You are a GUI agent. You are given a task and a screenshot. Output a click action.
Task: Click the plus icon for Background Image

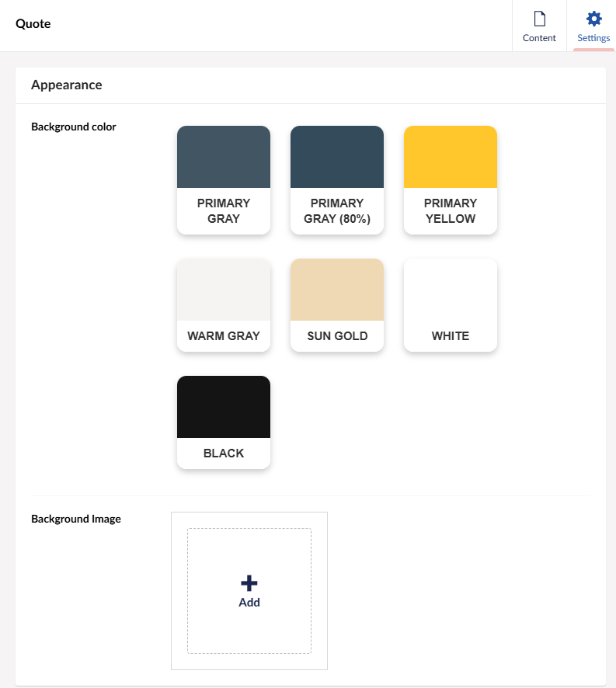(249, 584)
